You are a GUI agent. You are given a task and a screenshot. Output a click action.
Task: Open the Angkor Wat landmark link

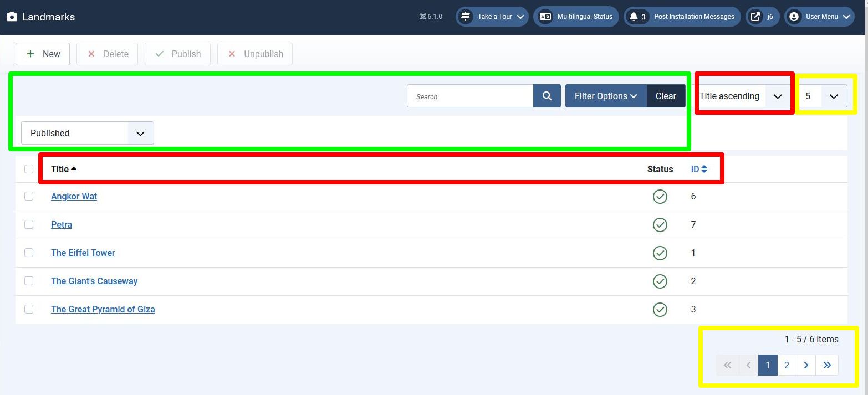(74, 196)
